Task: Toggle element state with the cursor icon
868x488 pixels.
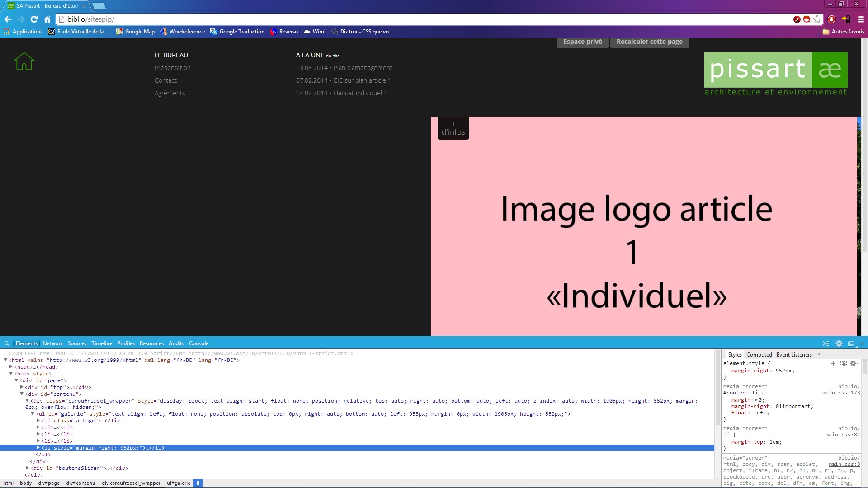Action: [844, 363]
